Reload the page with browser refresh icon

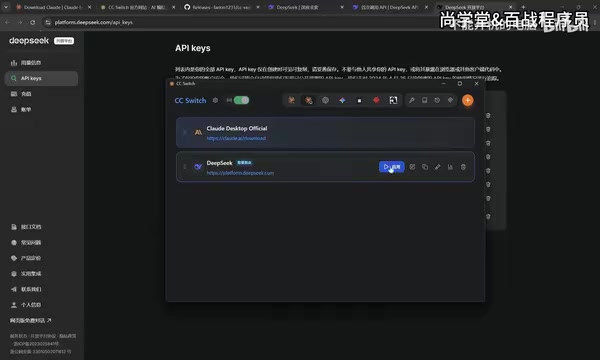pos(33,22)
